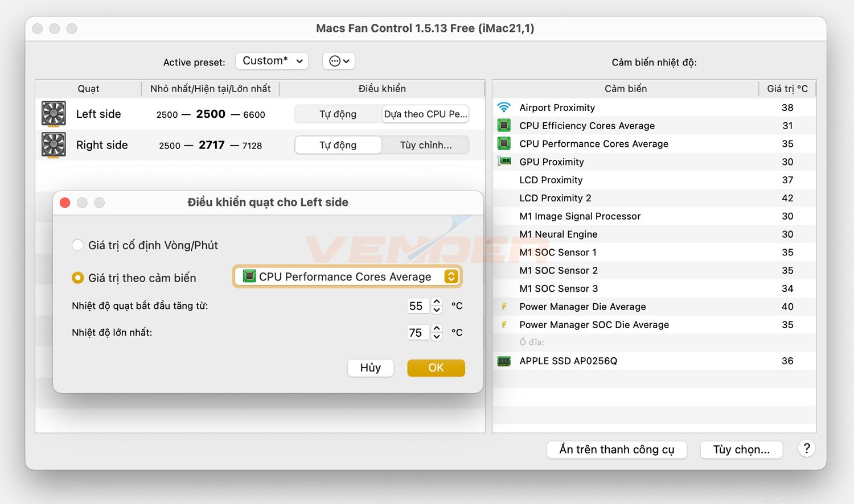Click the Airport Proximity Wi-Fi icon
The height and width of the screenshot is (504, 854).
tap(504, 107)
